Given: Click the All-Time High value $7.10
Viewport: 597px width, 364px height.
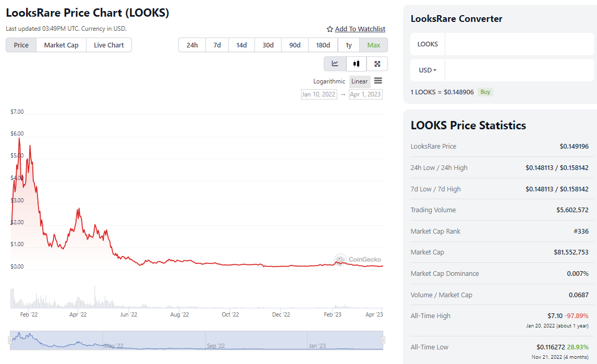Looking at the screenshot, I should (555, 316).
